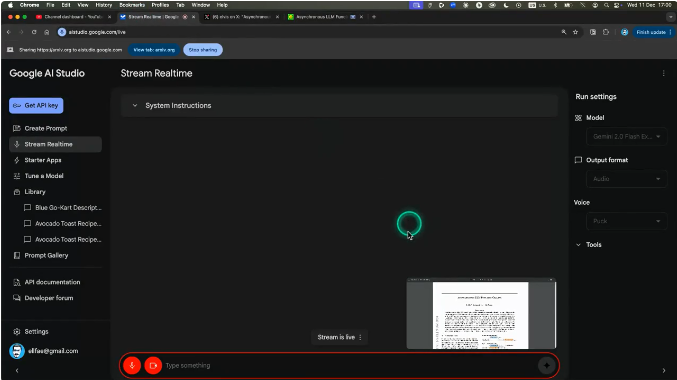This screenshot has width=677, height=380.
Task: Toggle the red camera share button
Action: click(x=153, y=365)
